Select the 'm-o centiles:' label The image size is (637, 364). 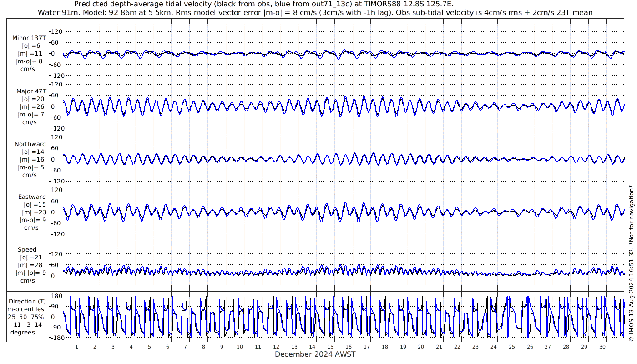tap(27, 309)
